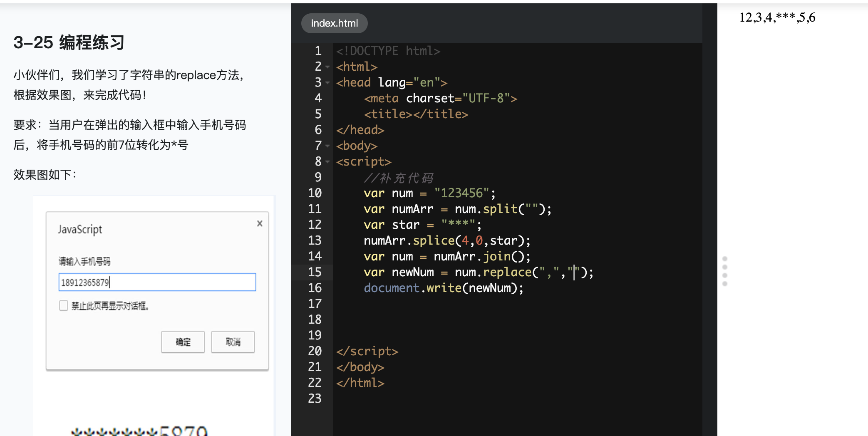This screenshot has width=868, height=436.
Task: Click the JavaScript dialog title
Action: coord(80,230)
